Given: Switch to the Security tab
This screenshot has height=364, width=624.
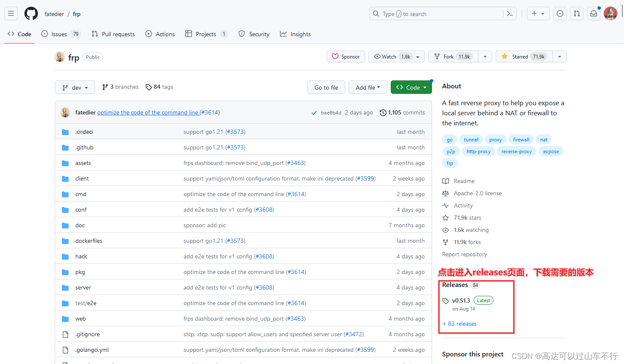Looking at the screenshot, I should [x=254, y=34].
